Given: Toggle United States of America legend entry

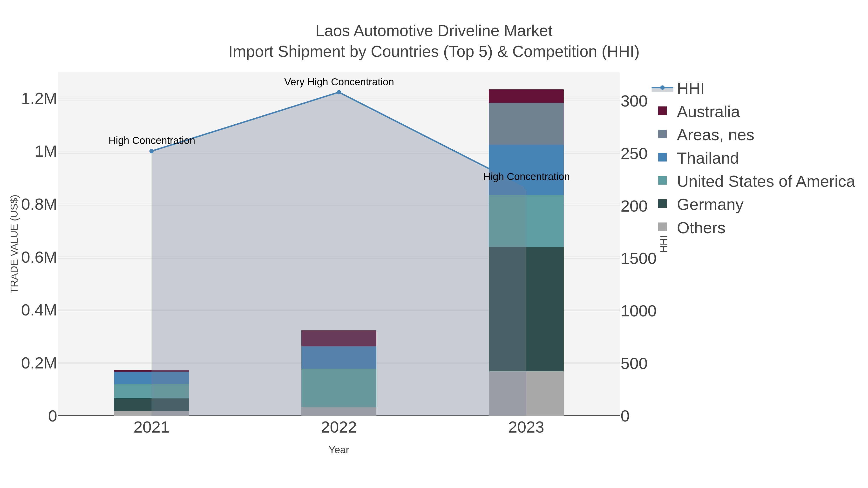Looking at the screenshot, I should 756,181.
